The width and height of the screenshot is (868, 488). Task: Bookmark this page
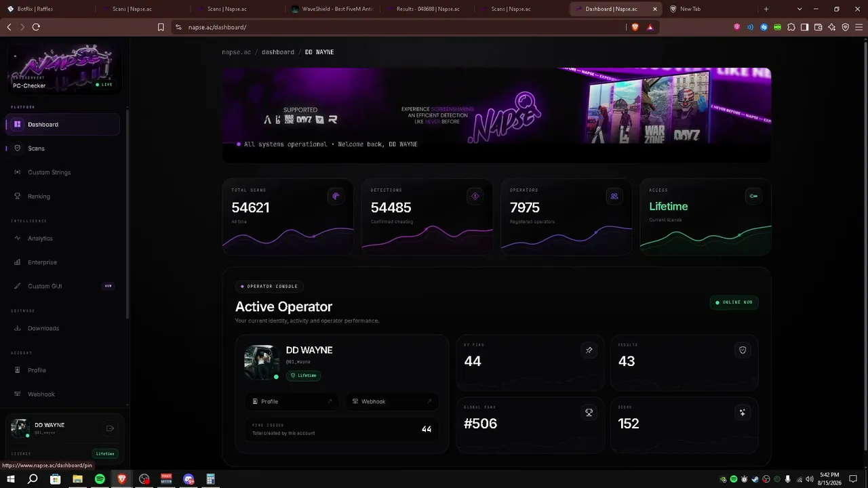(x=161, y=27)
